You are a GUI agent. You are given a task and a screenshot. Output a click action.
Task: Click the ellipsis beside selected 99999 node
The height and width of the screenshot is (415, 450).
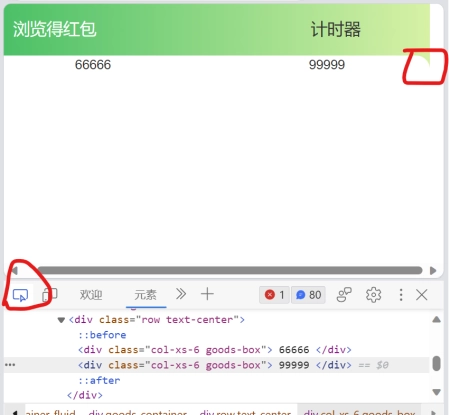coord(10,365)
